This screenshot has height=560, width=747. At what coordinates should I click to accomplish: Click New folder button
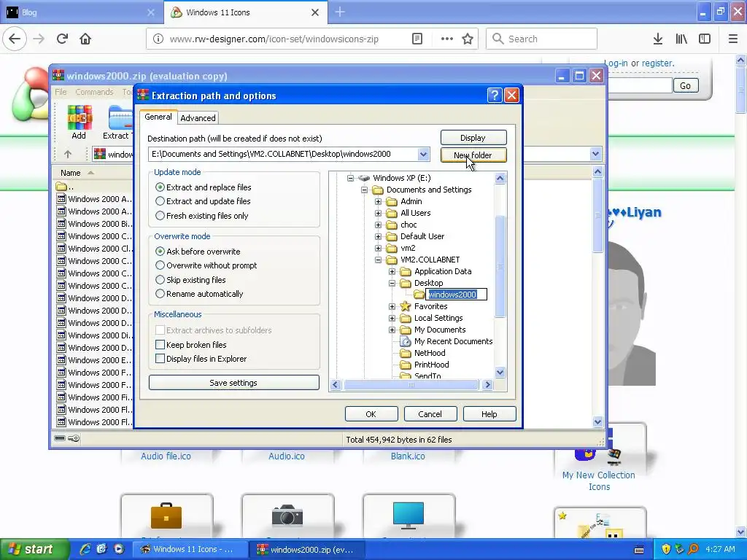pos(473,155)
